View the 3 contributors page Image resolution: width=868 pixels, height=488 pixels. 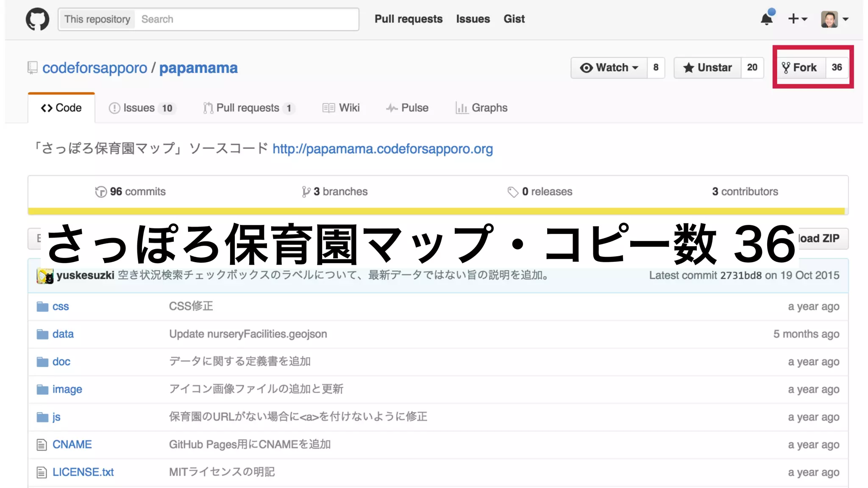pyautogui.click(x=745, y=192)
